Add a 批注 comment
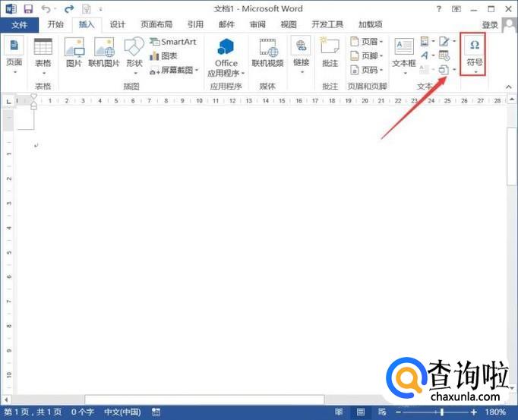 point(330,53)
